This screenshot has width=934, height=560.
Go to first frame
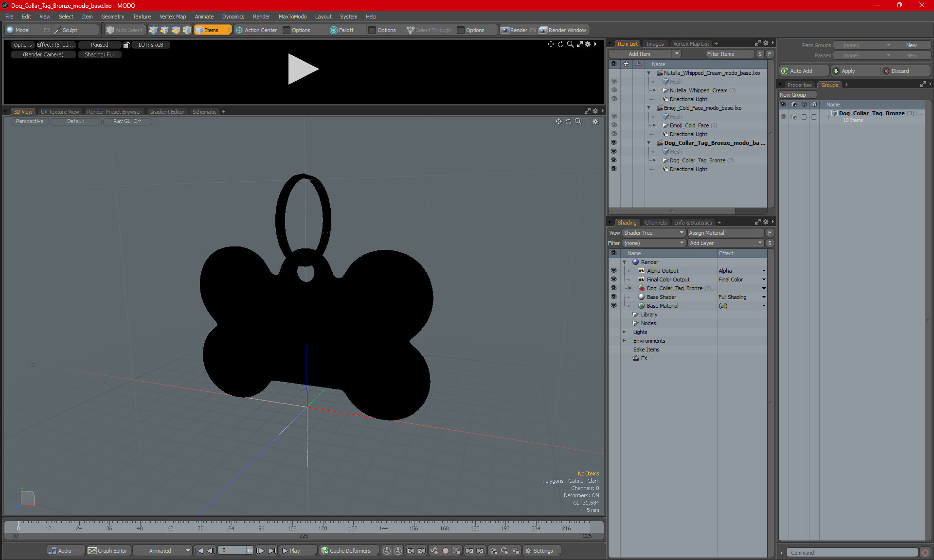[x=199, y=551]
